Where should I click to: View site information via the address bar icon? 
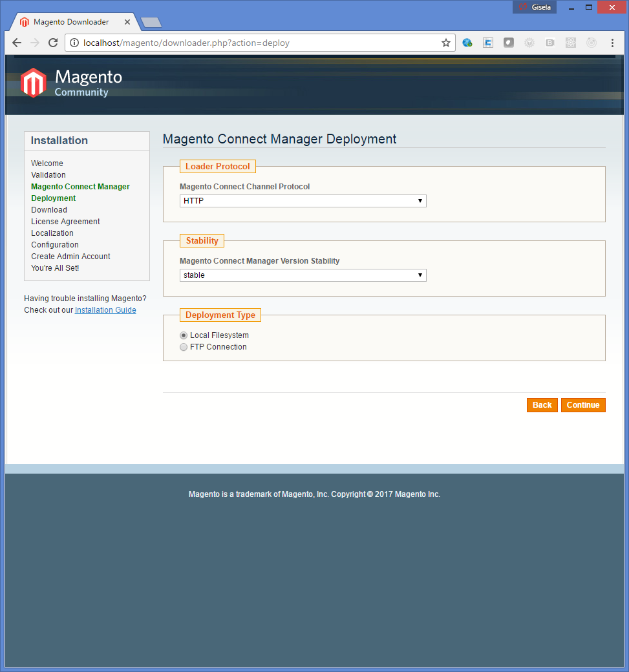[x=74, y=43]
